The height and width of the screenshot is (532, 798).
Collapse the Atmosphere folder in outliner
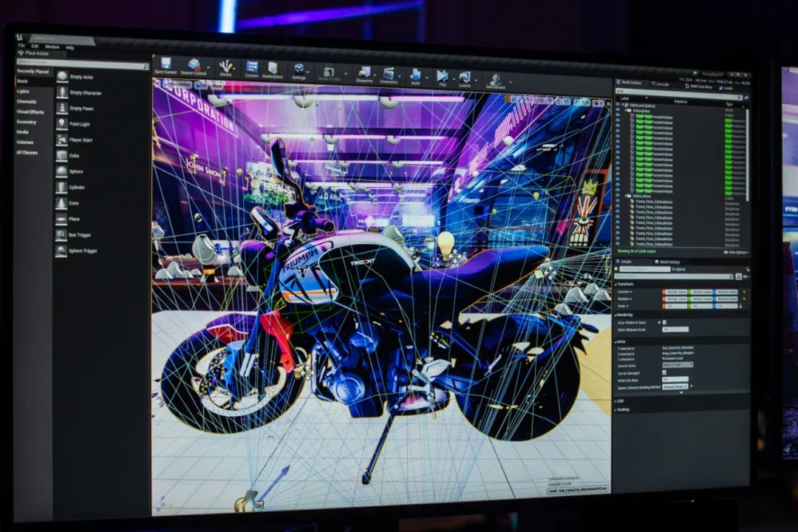pyautogui.click(x=625, y=111)
